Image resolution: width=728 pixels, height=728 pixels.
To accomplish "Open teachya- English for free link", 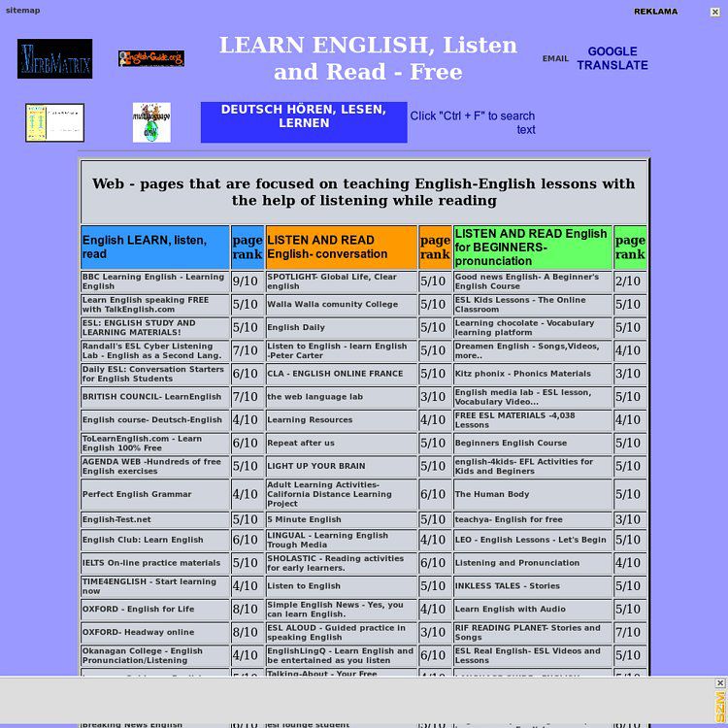I will point(509,519).
